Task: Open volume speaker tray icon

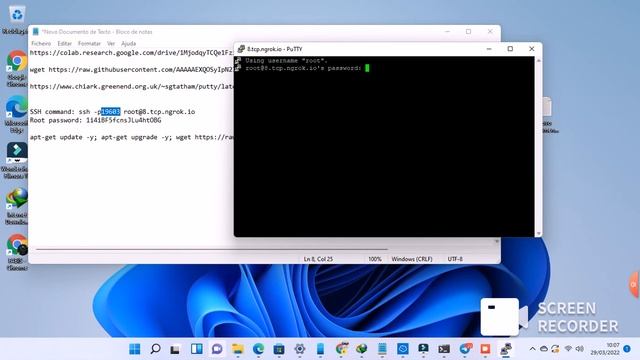Action: (x=580, y=349)
